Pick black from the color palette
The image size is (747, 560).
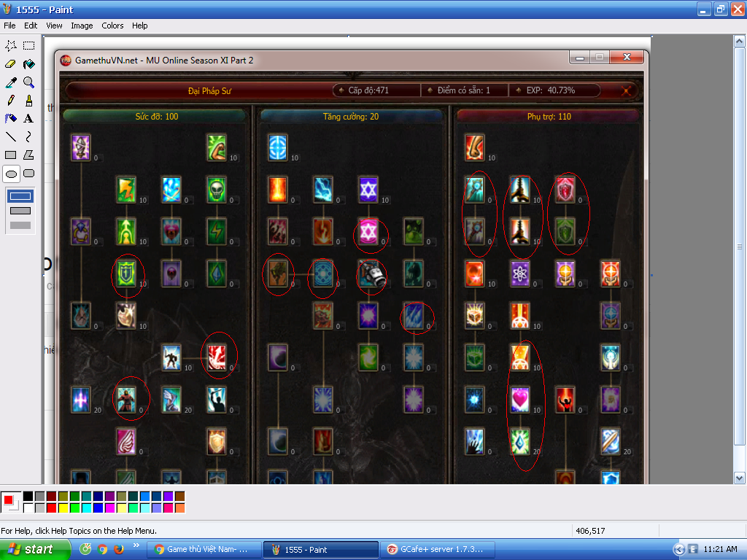28,496
